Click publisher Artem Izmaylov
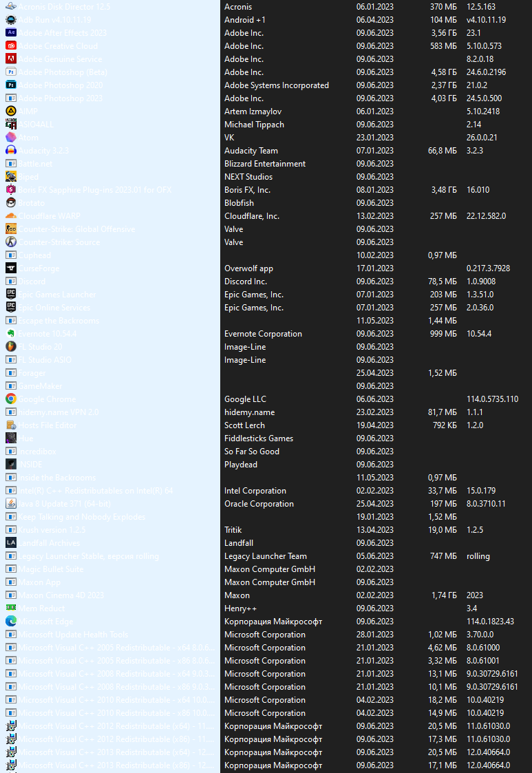532x773 pixels. pos(253,112)
